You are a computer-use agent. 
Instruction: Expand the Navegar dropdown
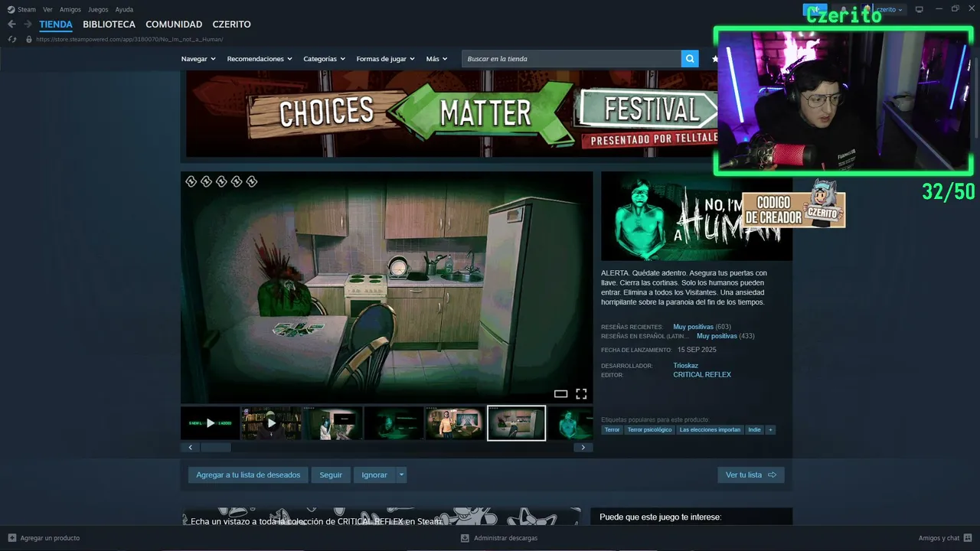click(198, 59)
